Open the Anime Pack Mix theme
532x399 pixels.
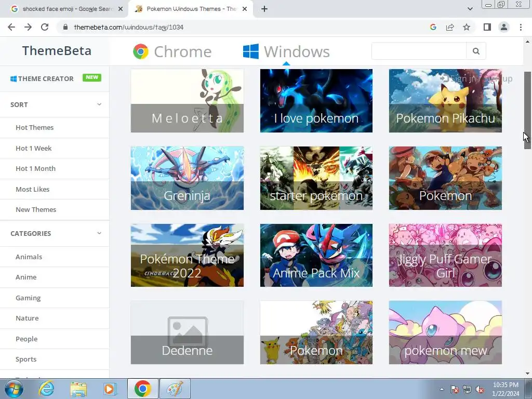tap(316, 255)
